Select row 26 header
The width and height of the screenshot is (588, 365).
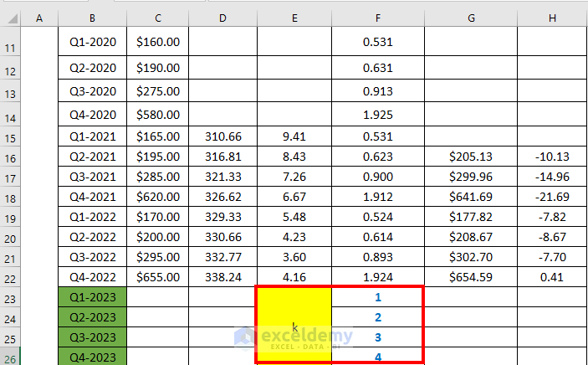coord(10,357)
